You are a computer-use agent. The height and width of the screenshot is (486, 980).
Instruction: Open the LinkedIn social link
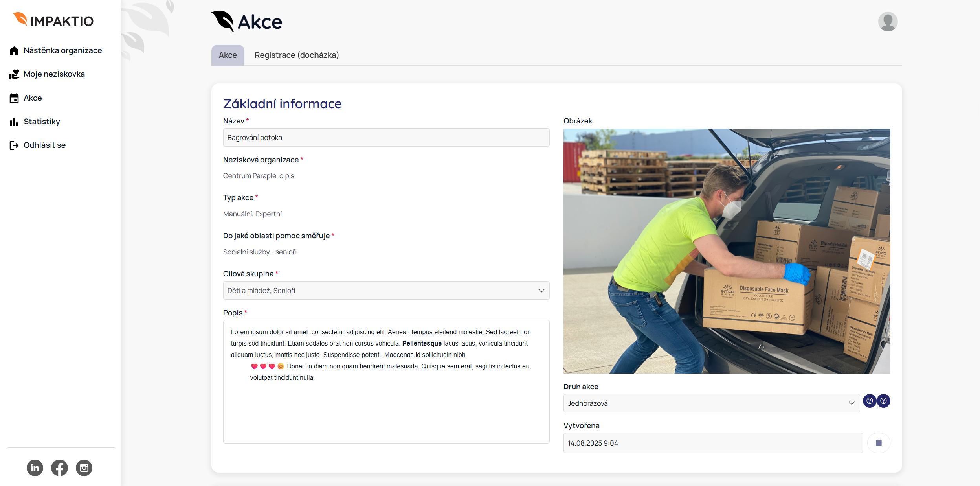point(35,468)
